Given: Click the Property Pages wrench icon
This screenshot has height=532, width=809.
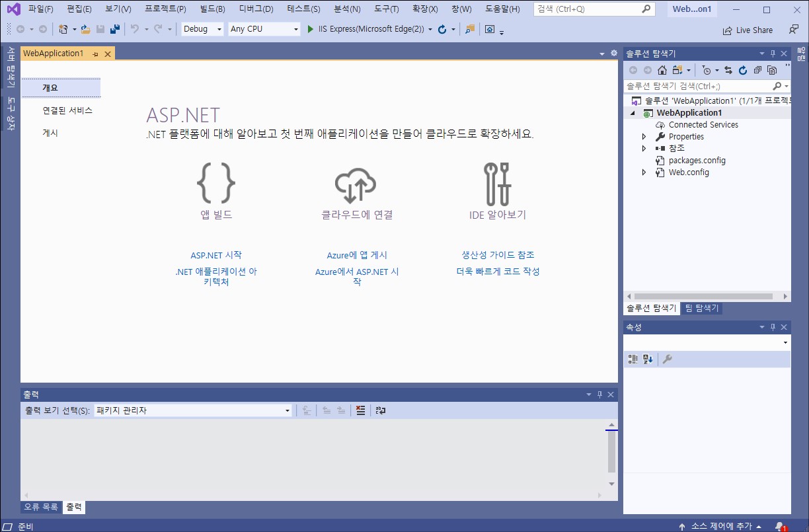Looking at the screenshot, I should click(x=668, y=359).
